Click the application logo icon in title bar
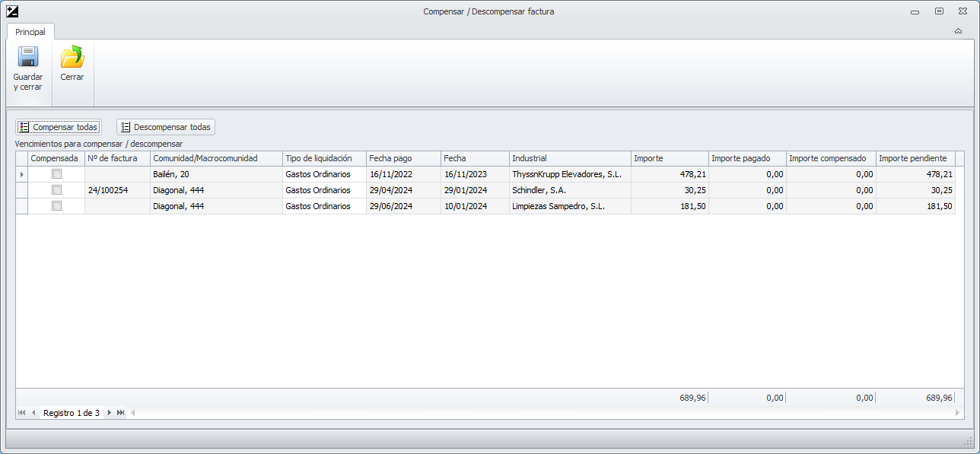 [x=12, y=11]
